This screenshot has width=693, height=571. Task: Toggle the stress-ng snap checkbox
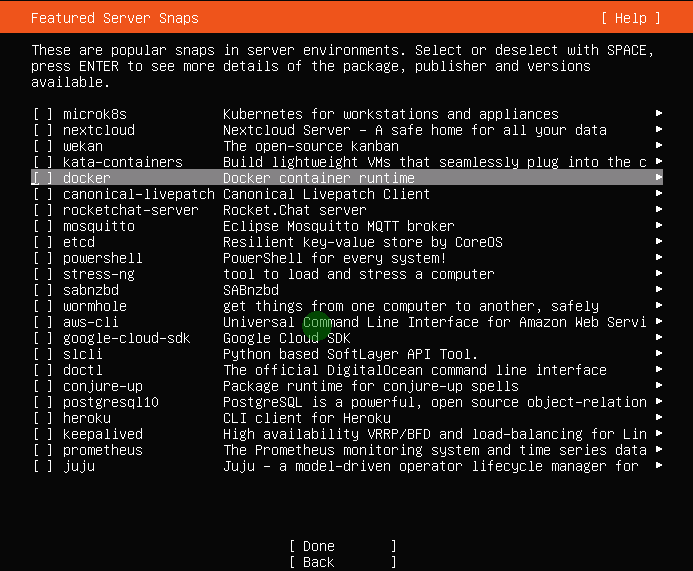pyautogui.click(x=43, y=274)
